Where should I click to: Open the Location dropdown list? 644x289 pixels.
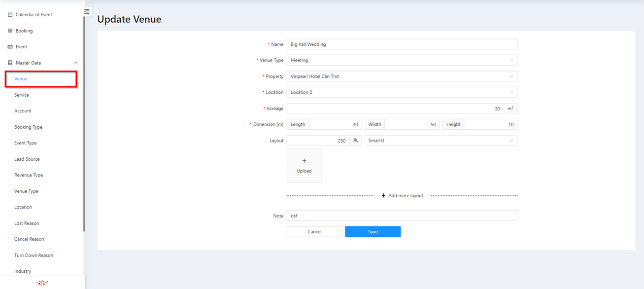[x=402, y=92]
